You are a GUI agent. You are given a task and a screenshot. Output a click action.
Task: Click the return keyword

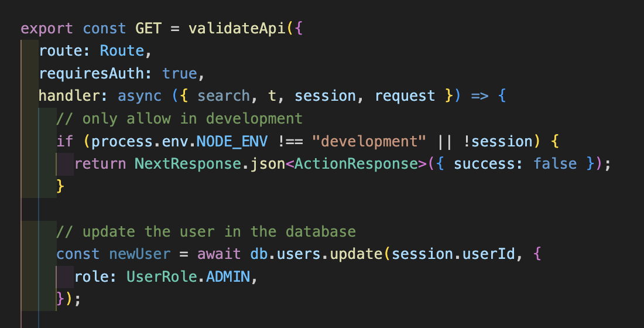click(x=100, y=163)
